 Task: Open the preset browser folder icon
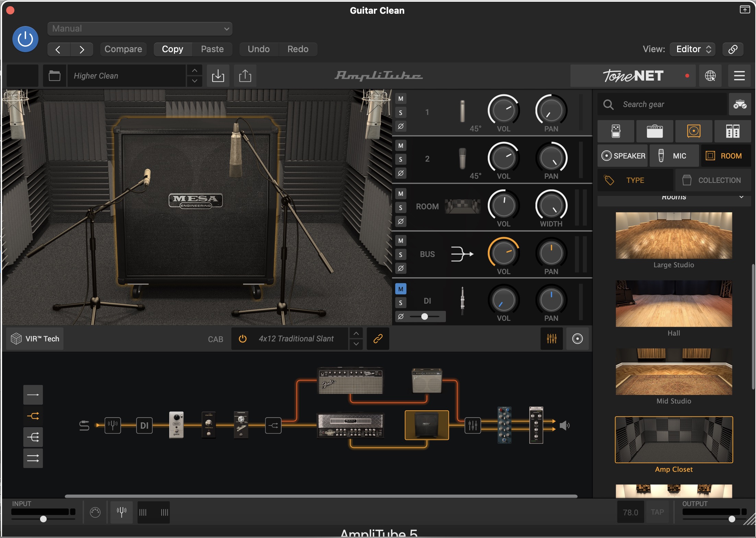55,75
